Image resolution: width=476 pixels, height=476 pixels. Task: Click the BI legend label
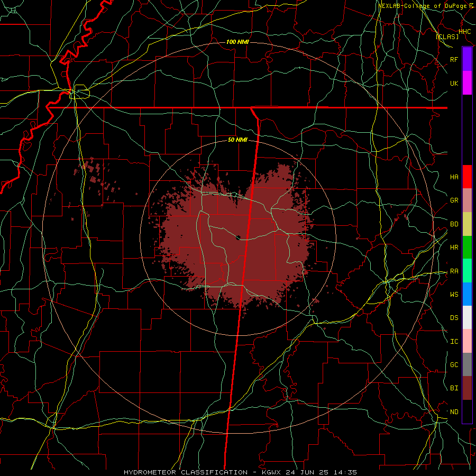click(454, 388)
